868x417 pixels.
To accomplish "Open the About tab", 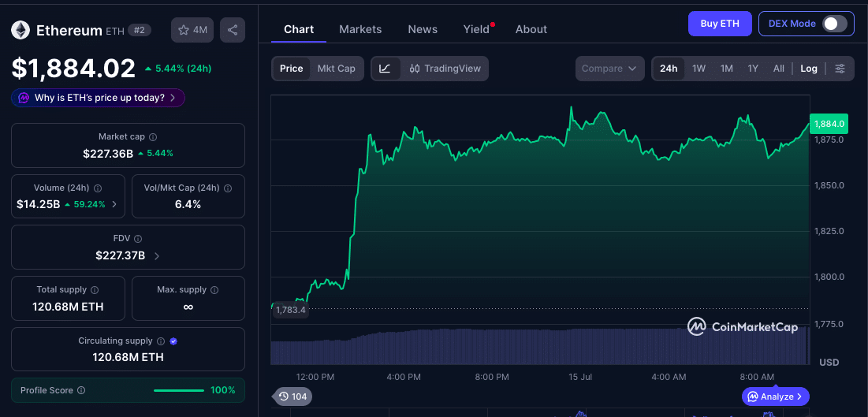I will tap(531, 29).
